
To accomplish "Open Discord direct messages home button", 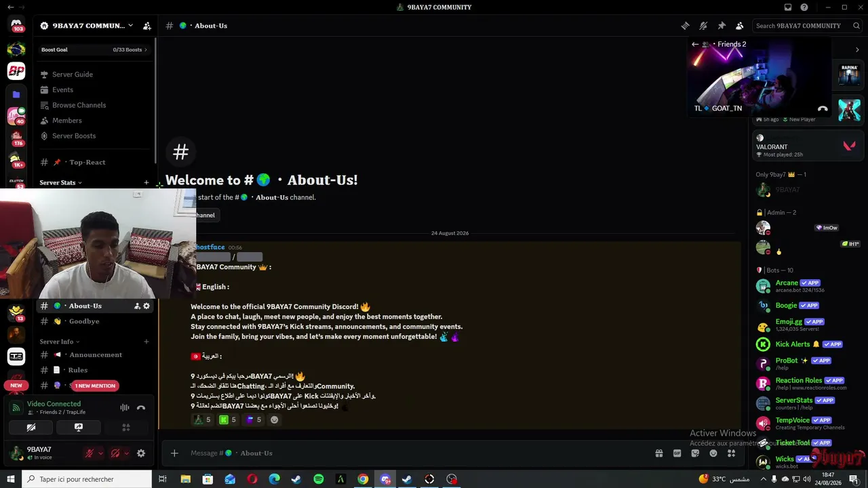I will tap(17, 26).
